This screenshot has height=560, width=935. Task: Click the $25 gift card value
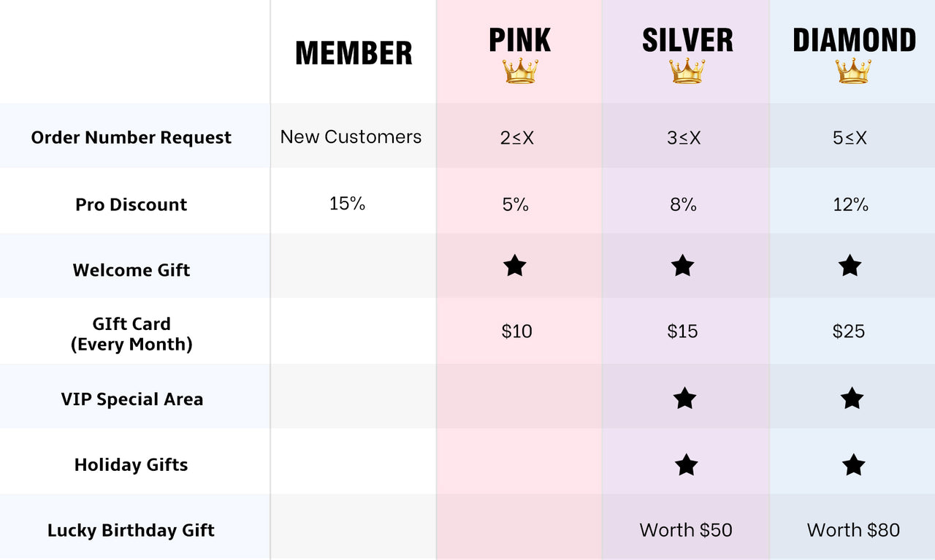coord(849,331)
